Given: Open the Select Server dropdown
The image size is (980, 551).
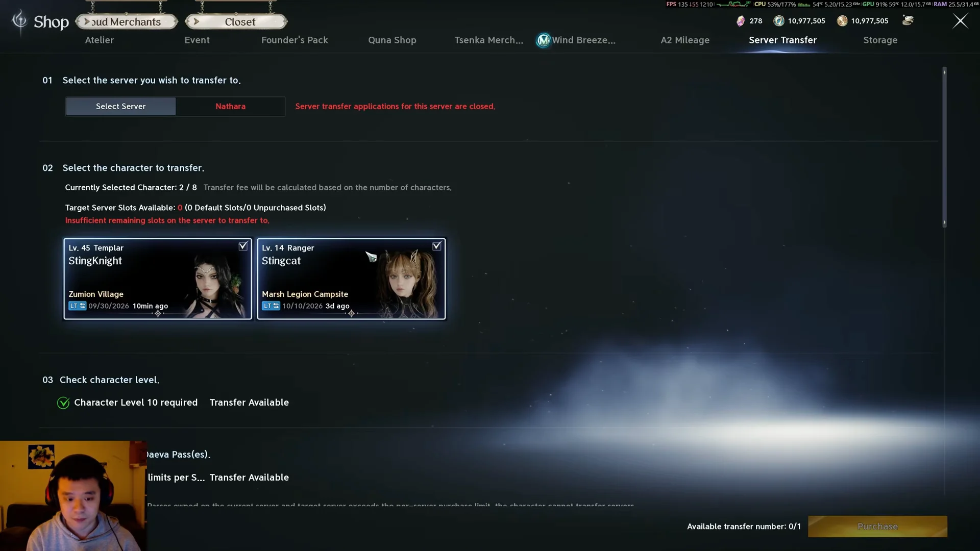Looking at the screenshot, I should (121, 107).
